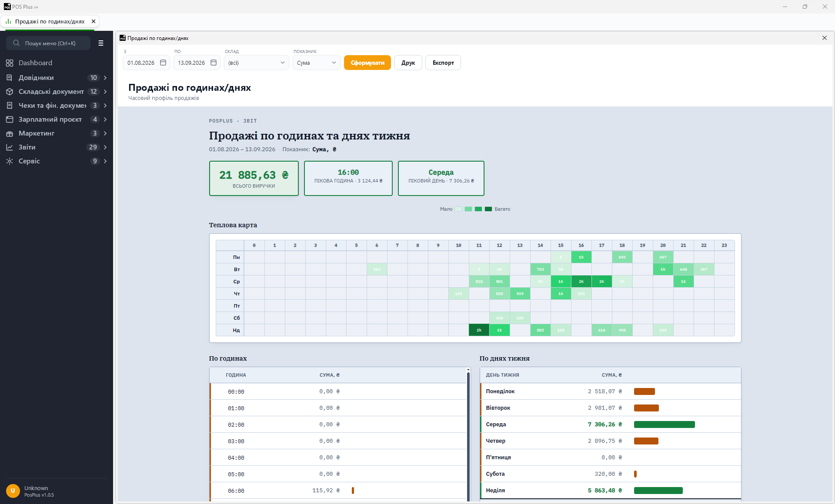Click the 16:00 peak hour card

[x=348, y=179]
